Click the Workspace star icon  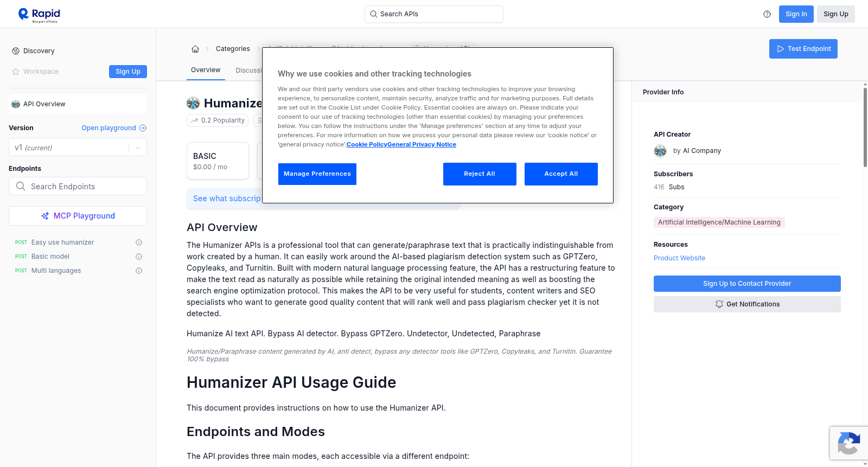coord(16,72)
